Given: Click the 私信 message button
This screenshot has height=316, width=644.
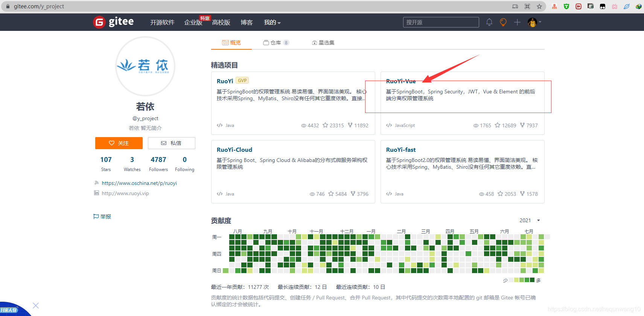Looking at the screenshot, I should click(172, 143).
